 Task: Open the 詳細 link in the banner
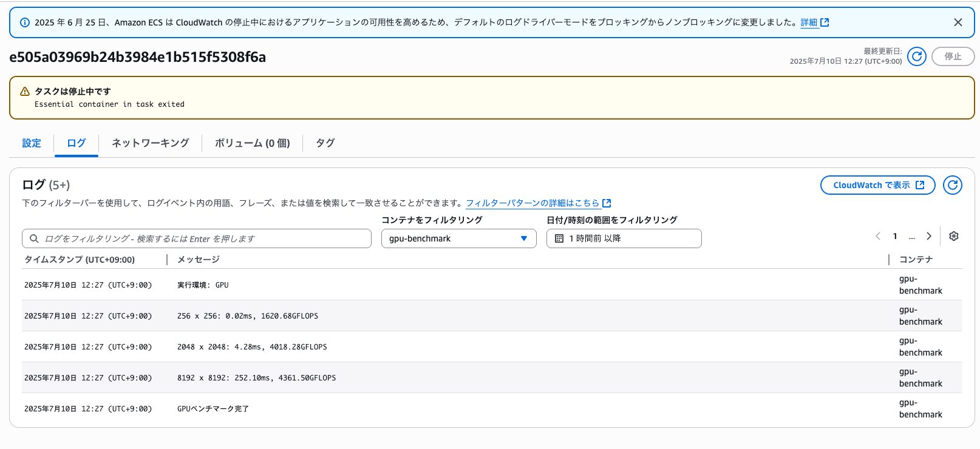[x=809, y=22]
